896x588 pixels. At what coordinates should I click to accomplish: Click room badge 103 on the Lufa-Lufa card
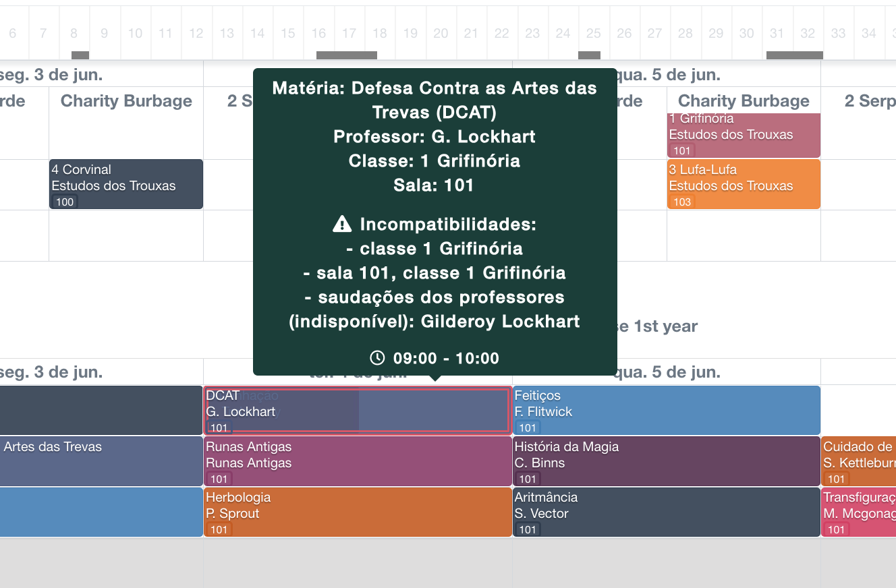[682, 202]
